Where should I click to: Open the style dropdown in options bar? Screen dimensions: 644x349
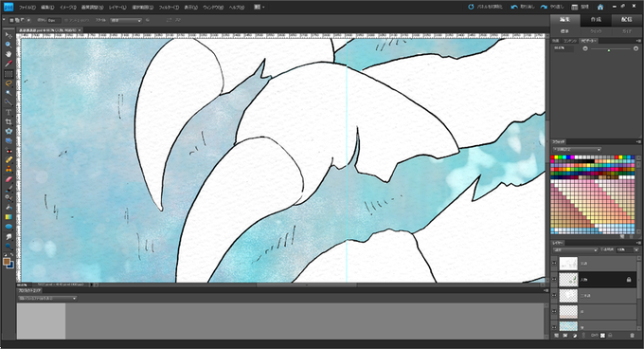tap(126, 20)
